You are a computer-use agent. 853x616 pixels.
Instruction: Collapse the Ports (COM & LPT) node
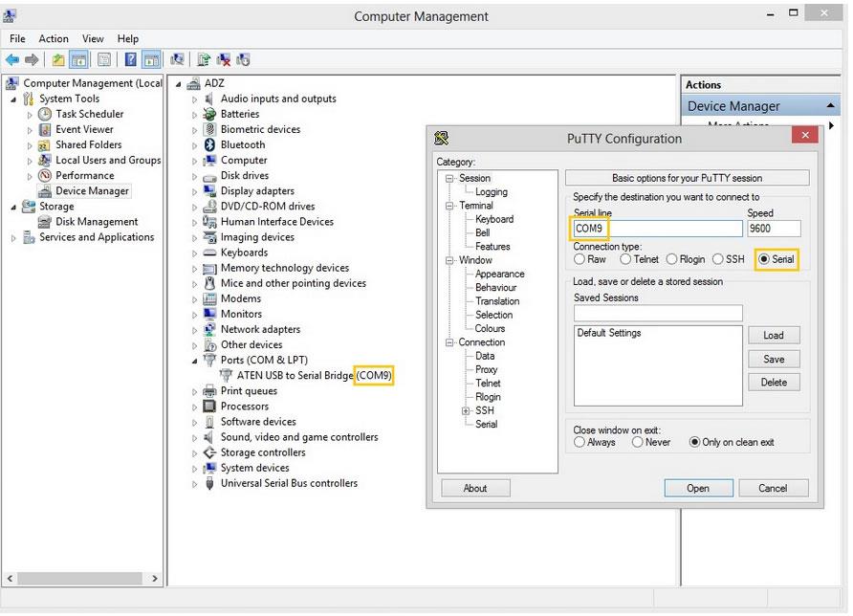click(195, 361)
